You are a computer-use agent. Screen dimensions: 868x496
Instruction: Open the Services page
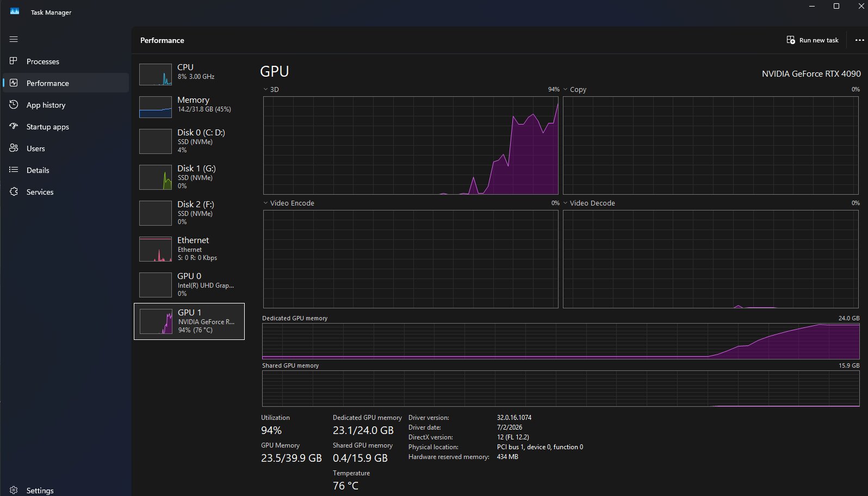(x=66, y=191)
